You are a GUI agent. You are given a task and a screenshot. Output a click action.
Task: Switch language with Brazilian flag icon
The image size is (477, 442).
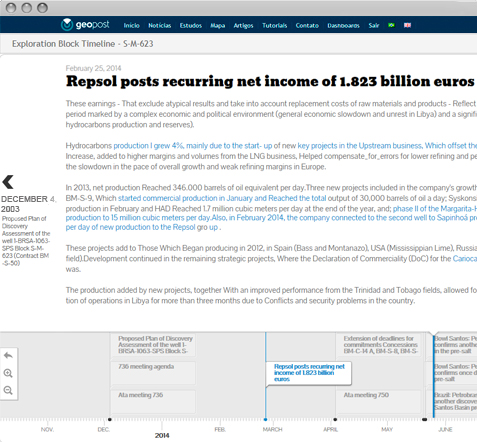(391, 25)
